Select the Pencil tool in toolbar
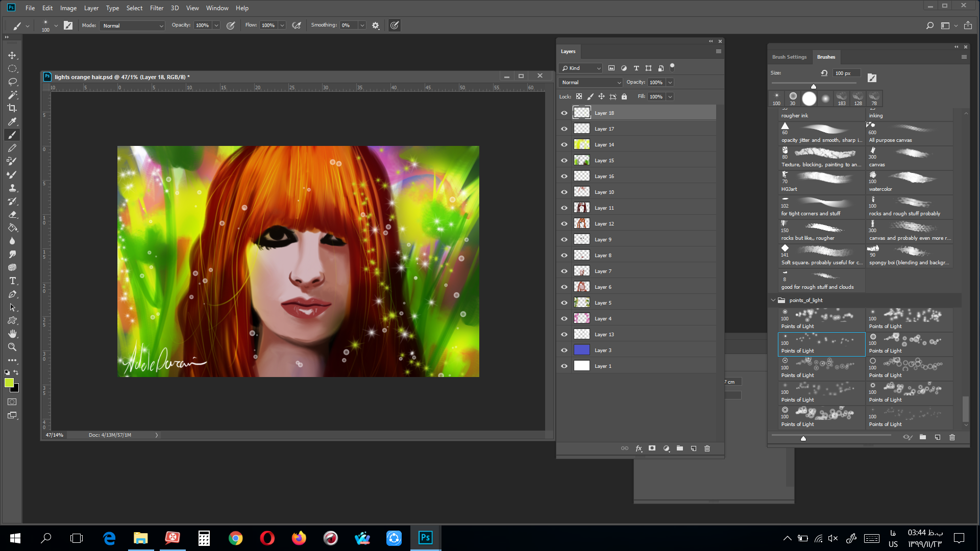This screenshot has width=980, height=551. coord(12,148)
